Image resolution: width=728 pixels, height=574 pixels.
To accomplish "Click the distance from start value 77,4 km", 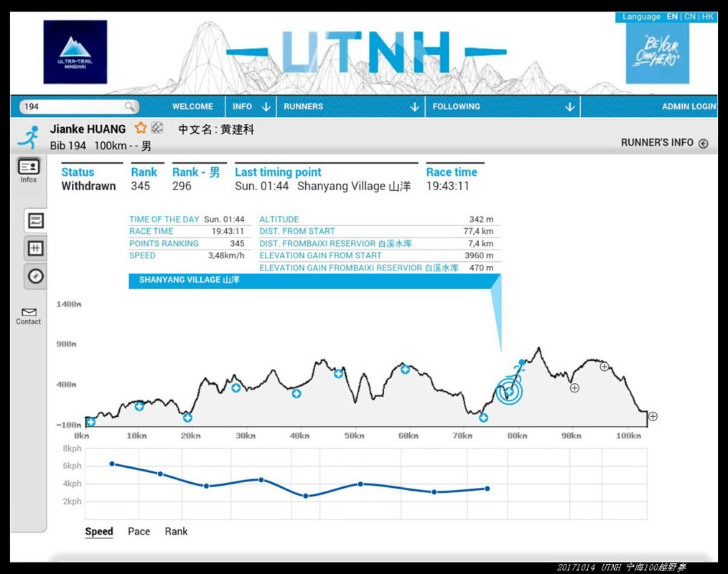I will click(479, 231).
